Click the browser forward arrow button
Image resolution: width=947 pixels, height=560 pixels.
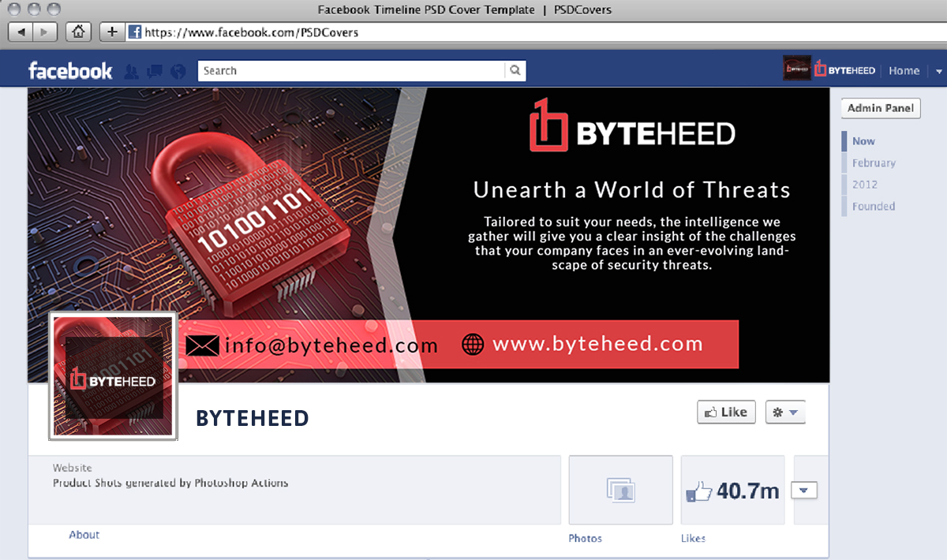point(44,32)
